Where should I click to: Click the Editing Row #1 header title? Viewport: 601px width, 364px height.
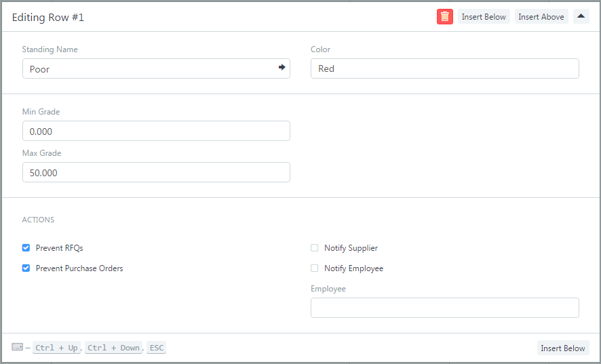click(48, 18)
